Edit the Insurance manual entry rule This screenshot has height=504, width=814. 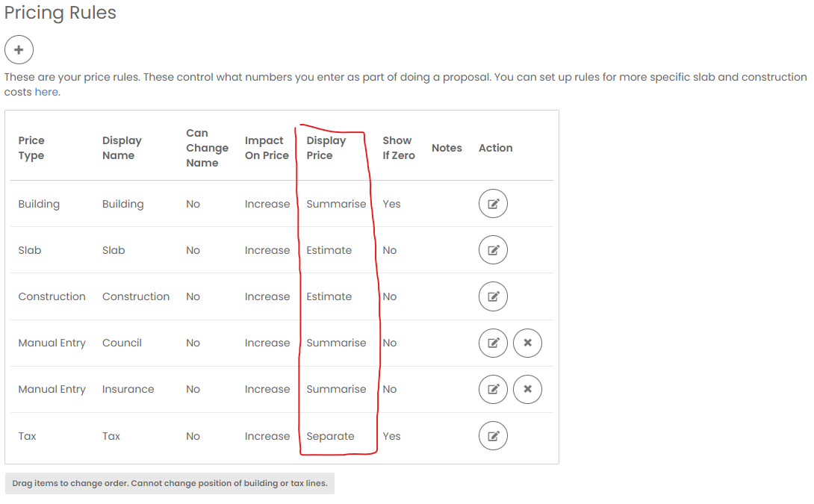pyautogui.click(x=493, y=389)
